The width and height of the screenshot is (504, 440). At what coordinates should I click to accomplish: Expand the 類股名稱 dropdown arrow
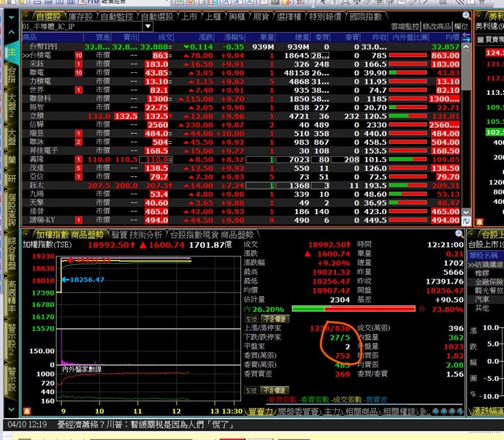tap(500, 254)
